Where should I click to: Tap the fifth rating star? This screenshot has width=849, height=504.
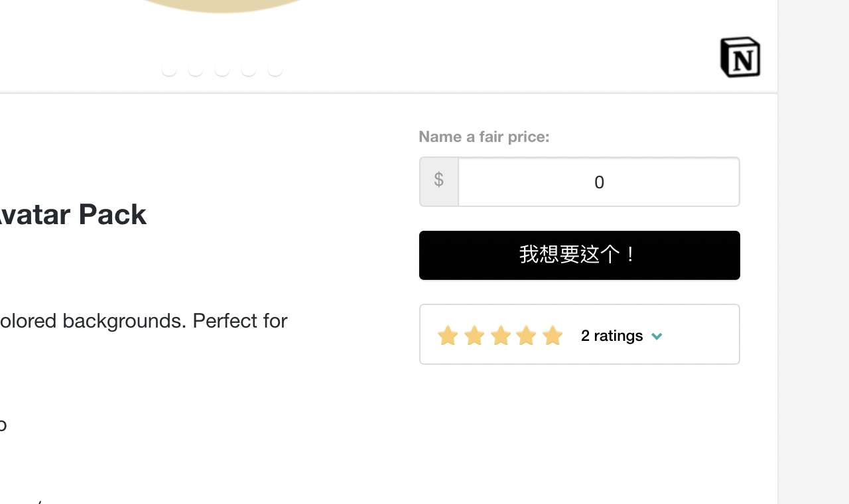pos(553,336)
